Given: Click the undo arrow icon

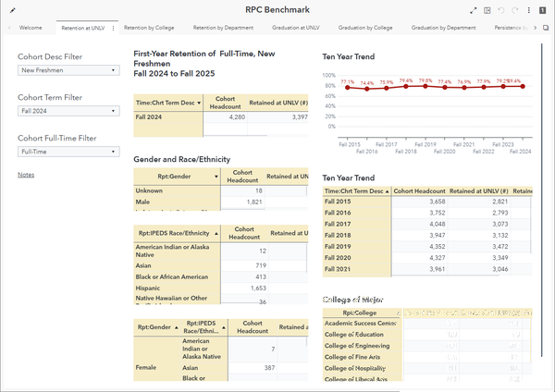Looking at the screenshot, I should [x=501, y=10].
